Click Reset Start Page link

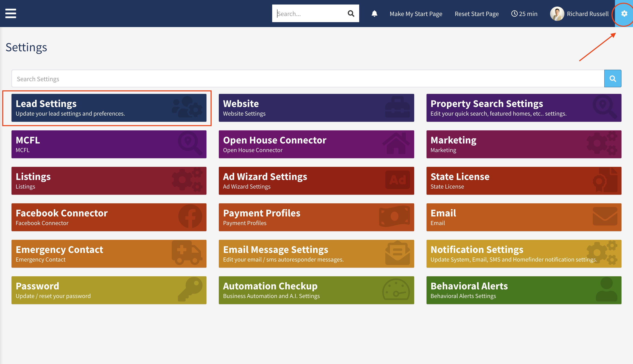476,14
